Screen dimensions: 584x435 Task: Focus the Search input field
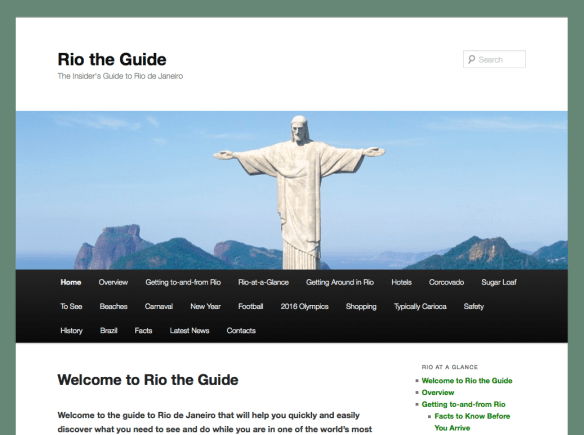[494, 59]
